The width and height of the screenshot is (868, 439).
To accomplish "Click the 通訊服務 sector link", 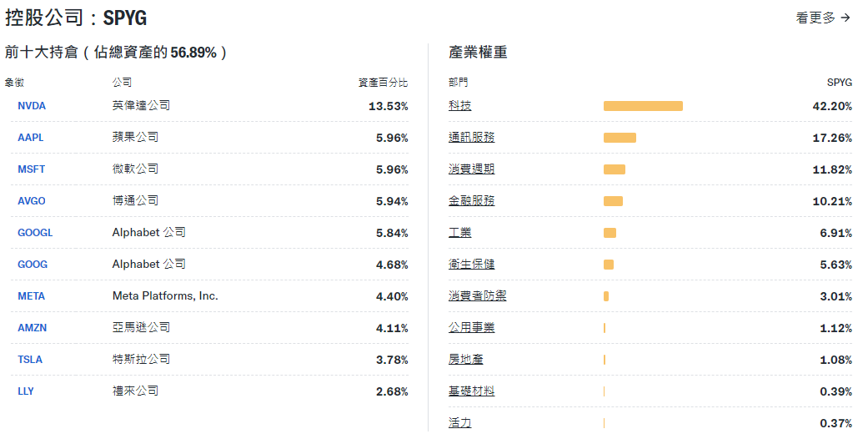I will 471,138.
